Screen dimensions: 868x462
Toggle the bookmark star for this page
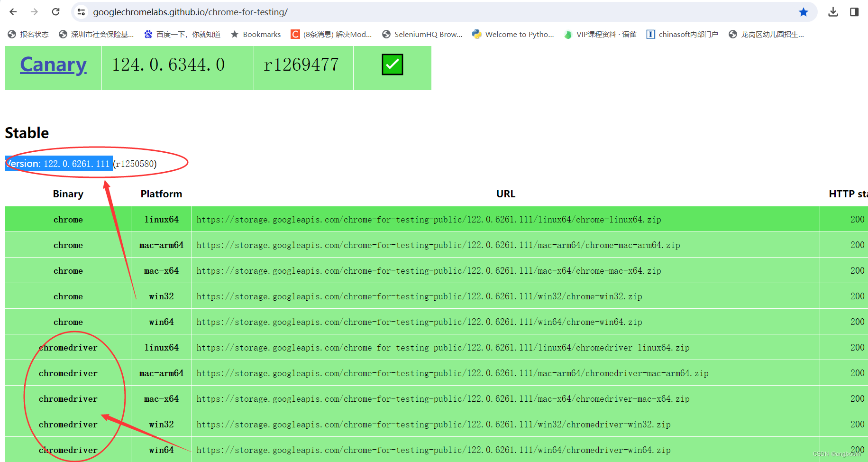coord(804,12)
